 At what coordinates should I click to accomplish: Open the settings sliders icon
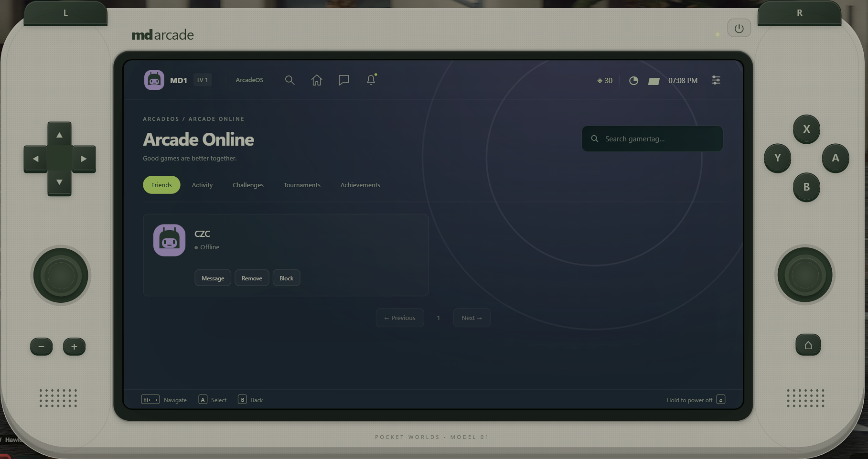tap(716, 80)
